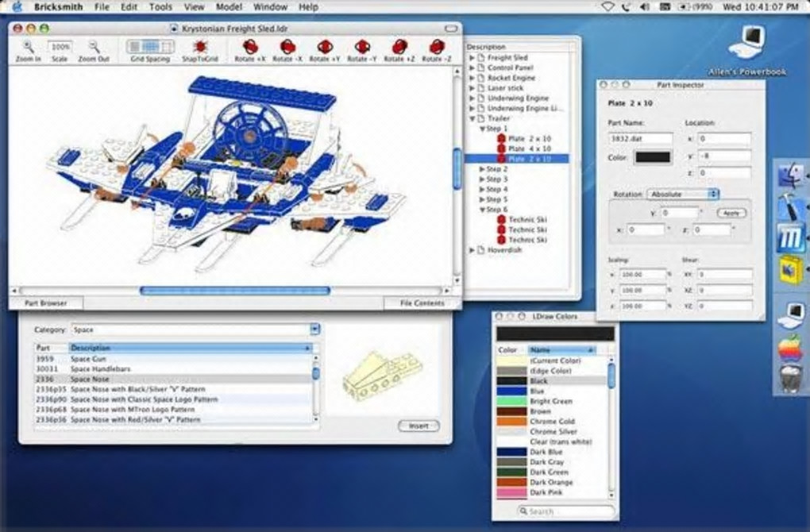
Task: Click the toolbar toggle pill in title bar
Action: point(451,29)
